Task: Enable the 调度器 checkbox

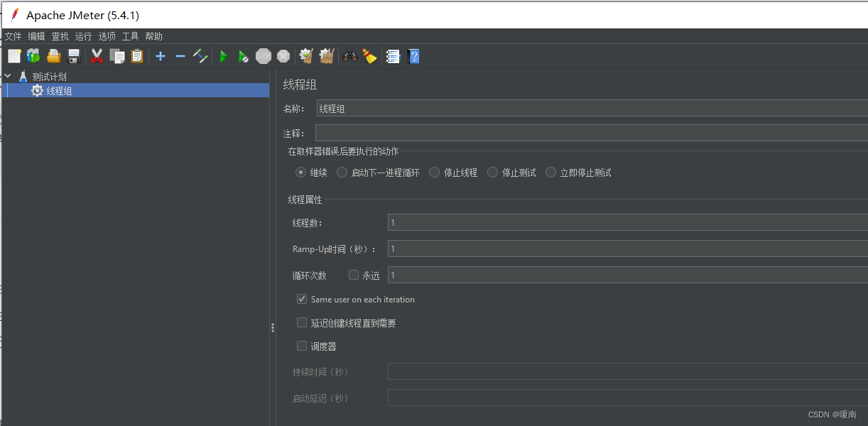Action: [302, 346]
